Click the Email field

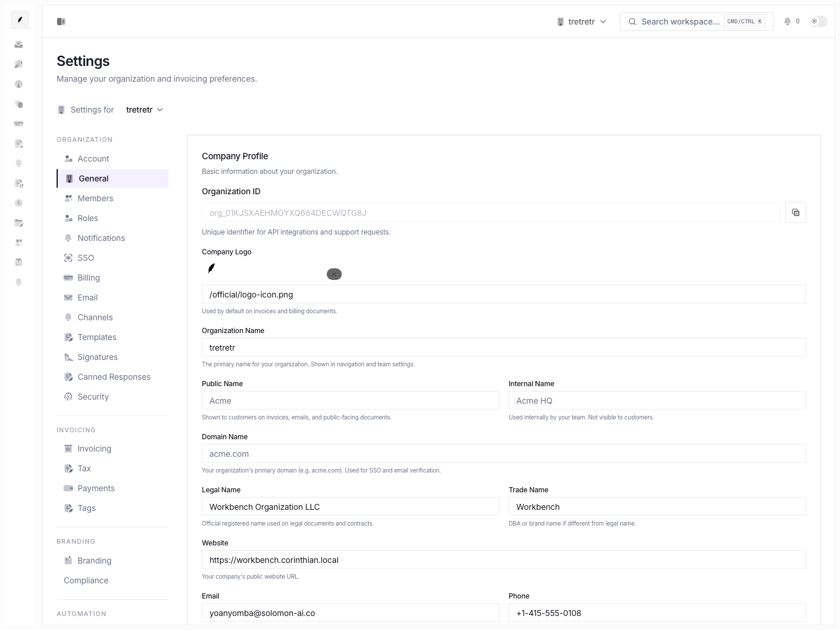click(x=351, y=613)
